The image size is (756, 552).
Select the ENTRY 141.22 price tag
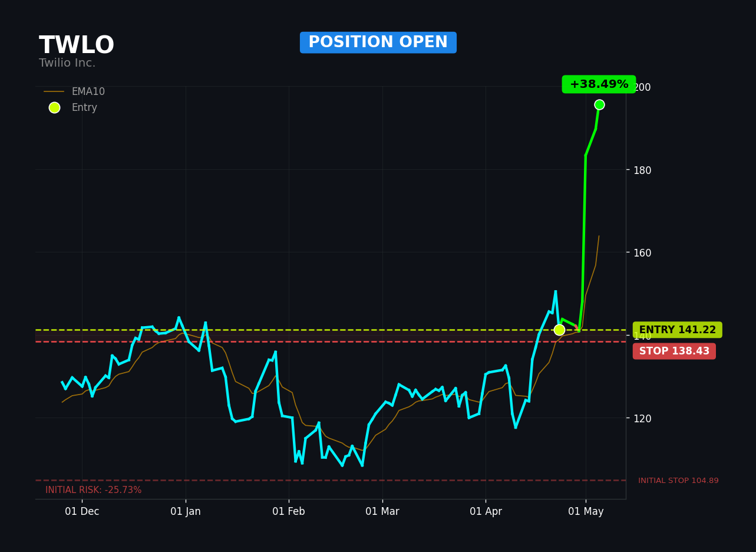point(678,330)
